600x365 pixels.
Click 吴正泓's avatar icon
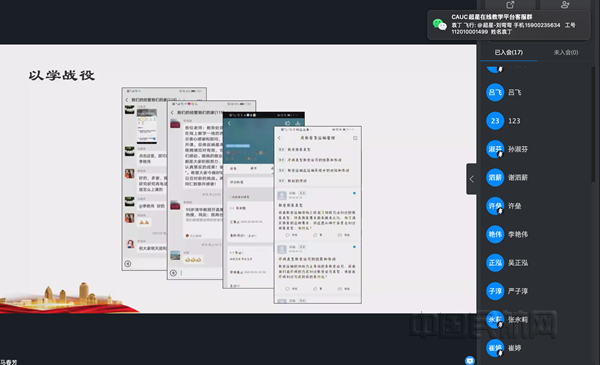[495, 263]
